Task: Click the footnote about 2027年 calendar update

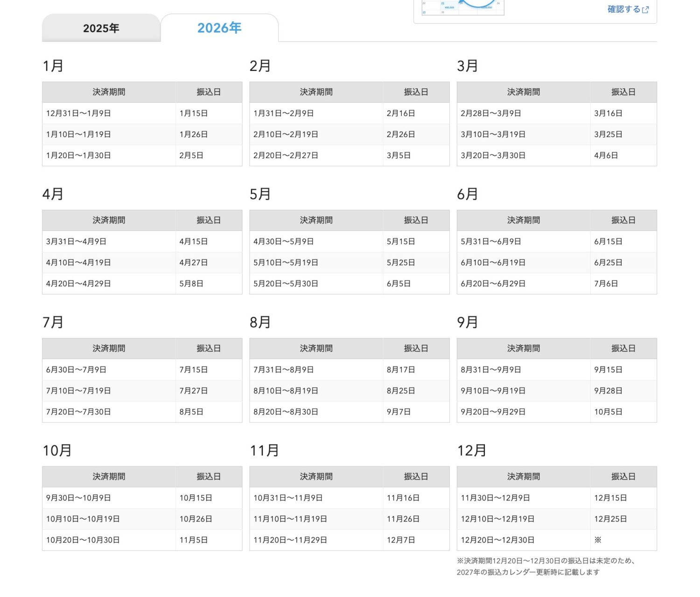Action: 546,567
